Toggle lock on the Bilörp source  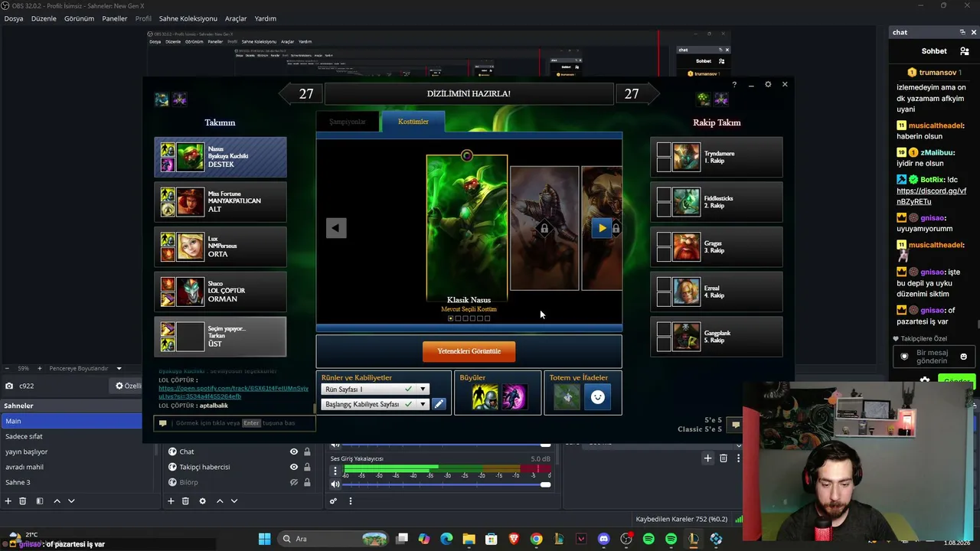pos(307,482)
